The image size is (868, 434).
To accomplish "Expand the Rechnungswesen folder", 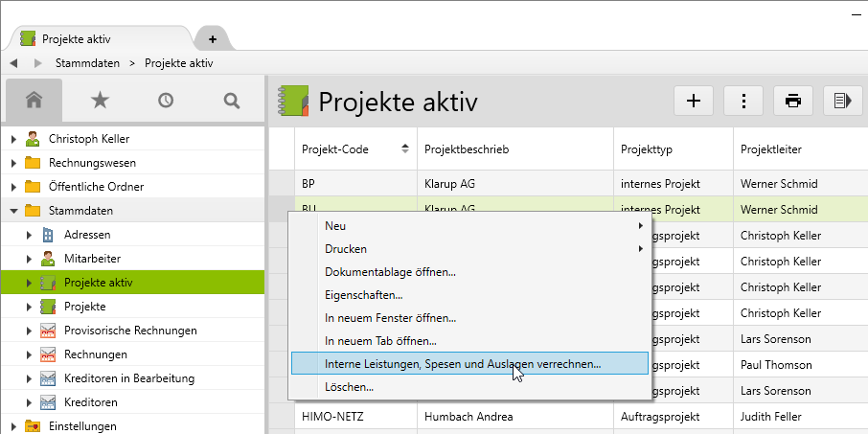I will point(13,163).
